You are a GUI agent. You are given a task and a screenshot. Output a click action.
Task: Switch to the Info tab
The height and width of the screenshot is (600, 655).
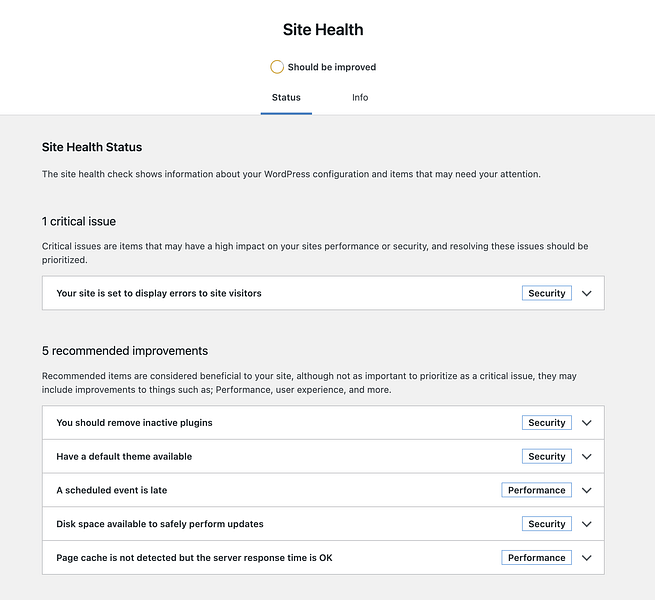360,98
